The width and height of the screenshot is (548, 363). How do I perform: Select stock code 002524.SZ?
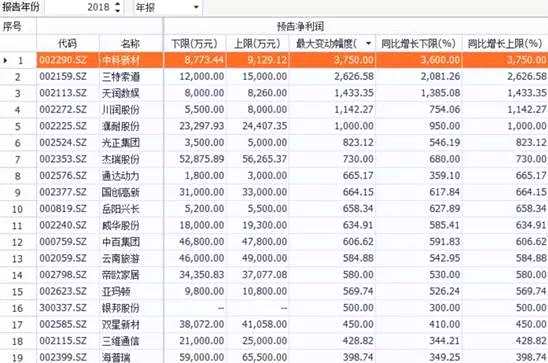(63, 143)
